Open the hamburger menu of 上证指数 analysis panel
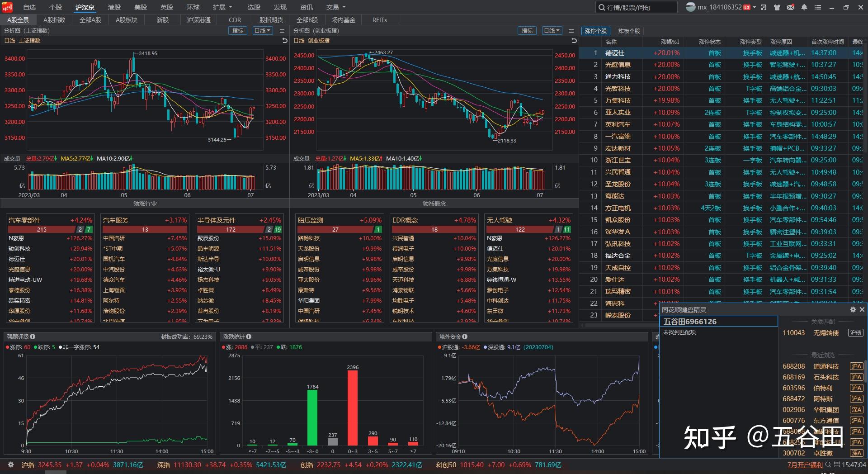Viewport: 868px width, 474px height. [x=282, y=31]
